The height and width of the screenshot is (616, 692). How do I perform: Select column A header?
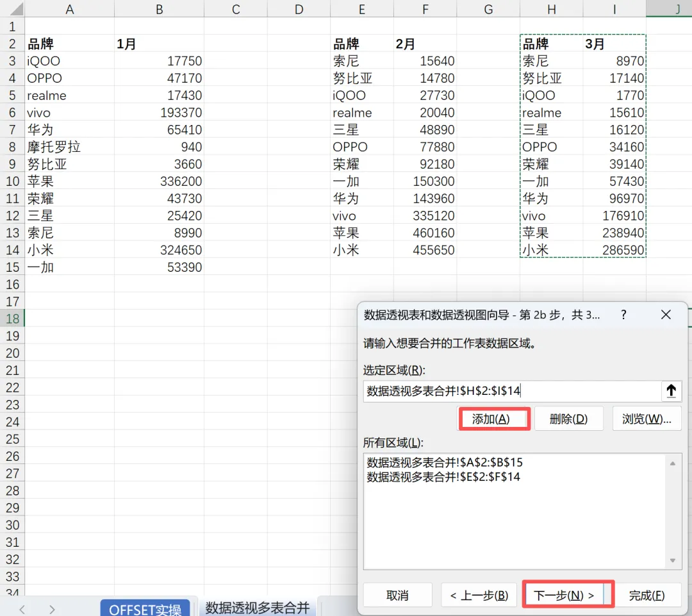tap(69, 9)
